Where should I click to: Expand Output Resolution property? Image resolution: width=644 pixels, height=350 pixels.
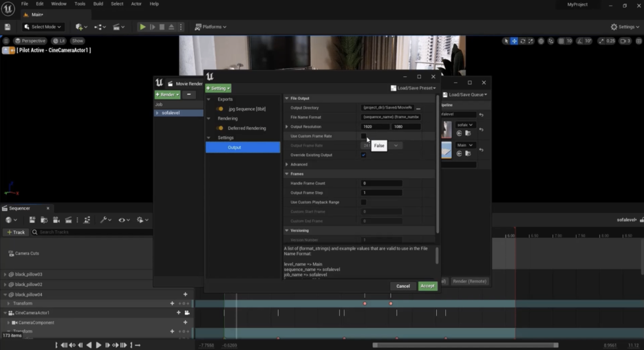[x=287, y=127]
